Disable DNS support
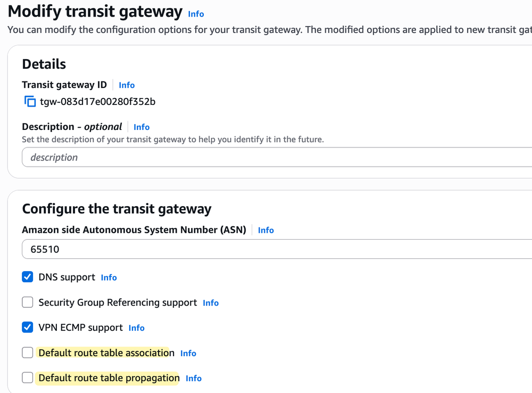Image resolution: width=532 pixels, height=393 pixels. 27,276
